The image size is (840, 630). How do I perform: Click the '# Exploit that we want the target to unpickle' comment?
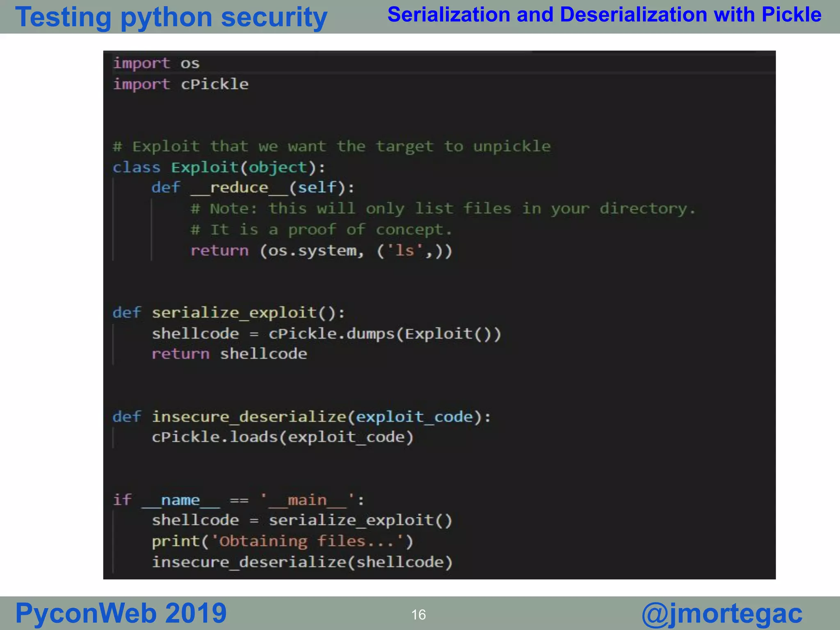[331, 146]
